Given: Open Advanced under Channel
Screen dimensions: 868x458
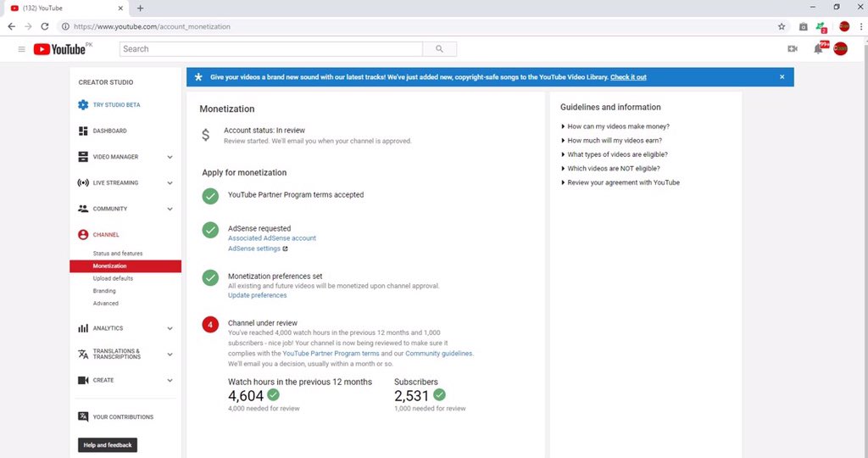Looking at the screenshot, I should [x=106, y=304].
